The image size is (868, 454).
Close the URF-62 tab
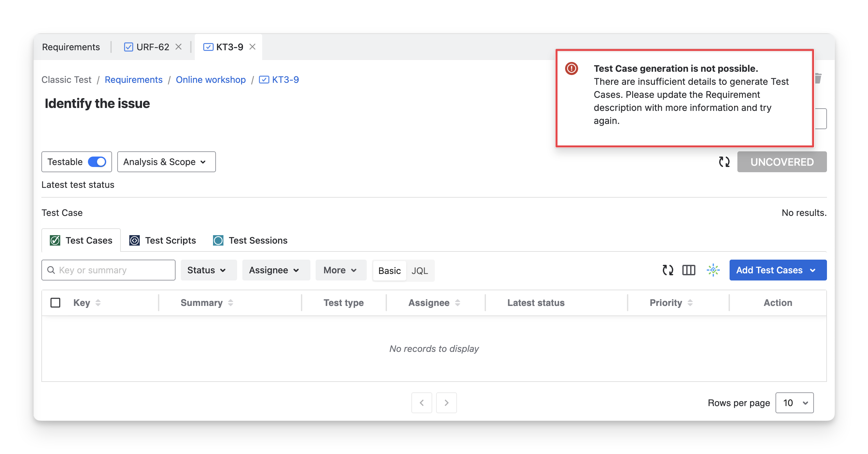[x=178, y=47]
